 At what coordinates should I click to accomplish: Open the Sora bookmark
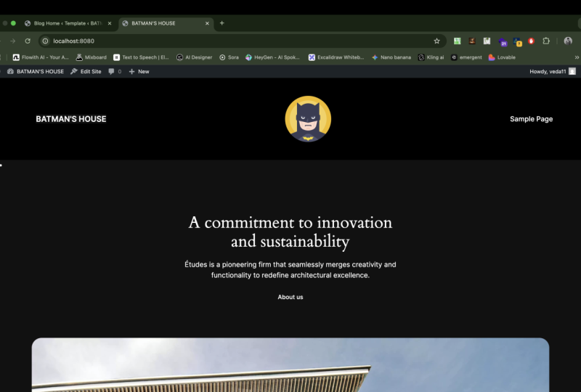coord(229,57)
